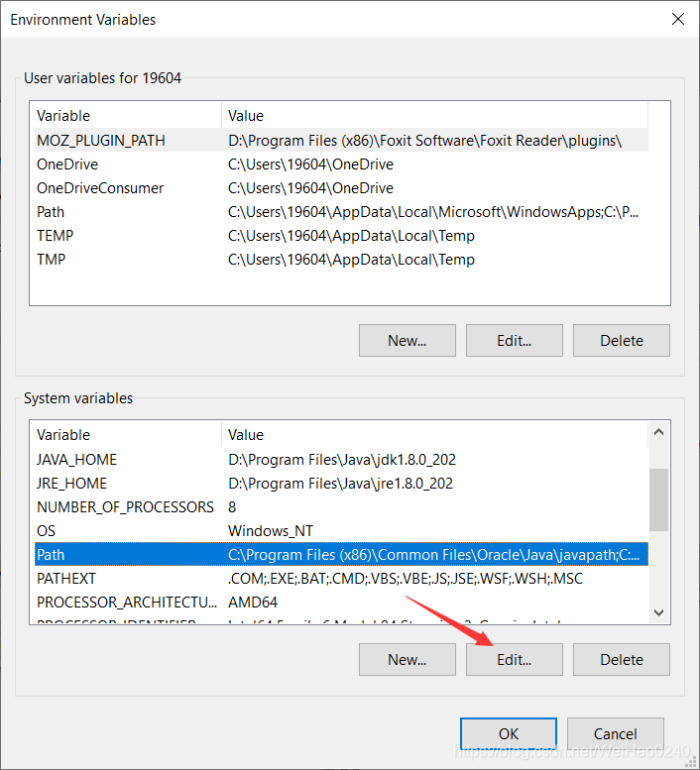Select the OneDrive user variable
The width and height of the screenshot is (700, 770).
coord(67,165)
